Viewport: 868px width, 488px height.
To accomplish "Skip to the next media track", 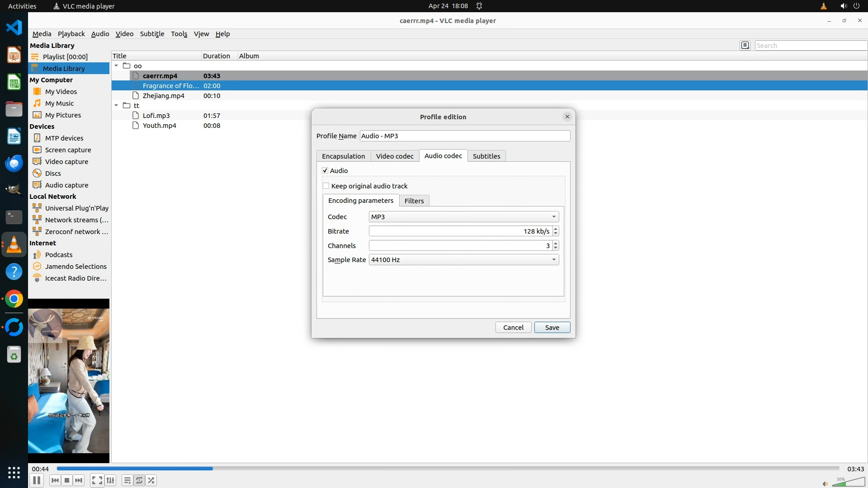I will 79,480.
